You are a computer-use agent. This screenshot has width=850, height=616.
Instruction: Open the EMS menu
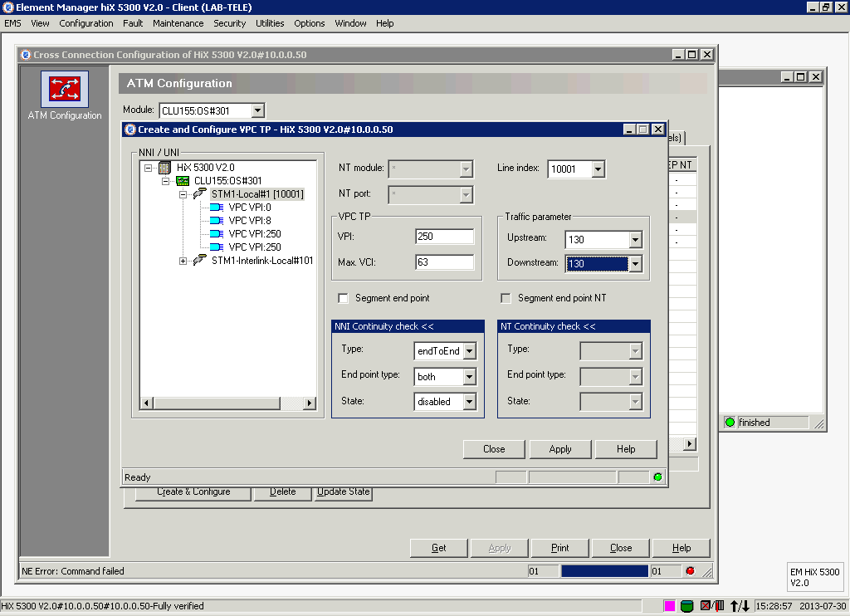pyautogui.click(x=13, y=23)
